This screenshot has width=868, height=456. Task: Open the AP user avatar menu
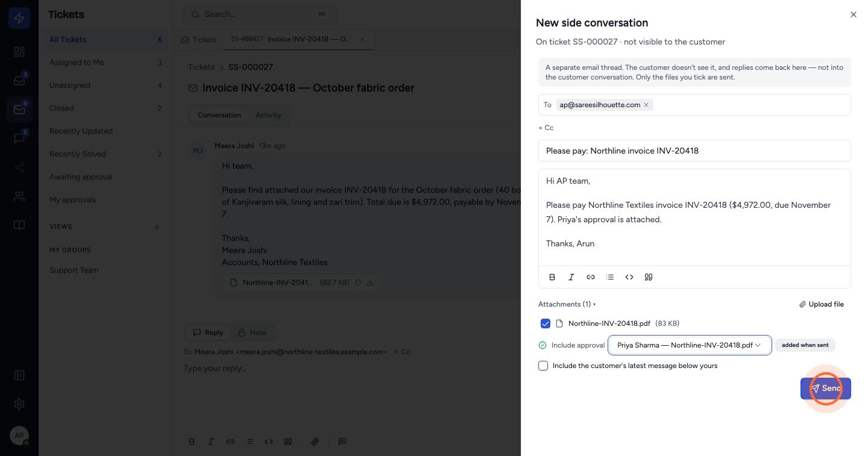click(19, 436)
